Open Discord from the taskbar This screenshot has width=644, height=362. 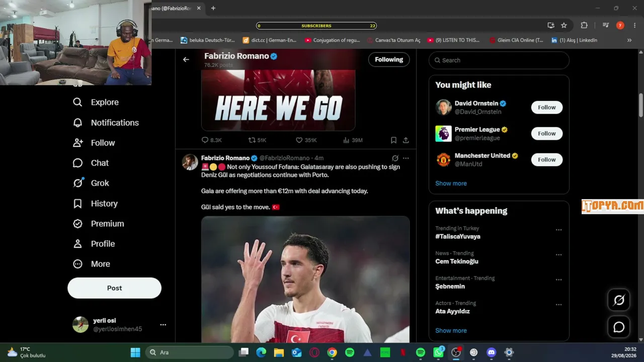click(492, 352)
